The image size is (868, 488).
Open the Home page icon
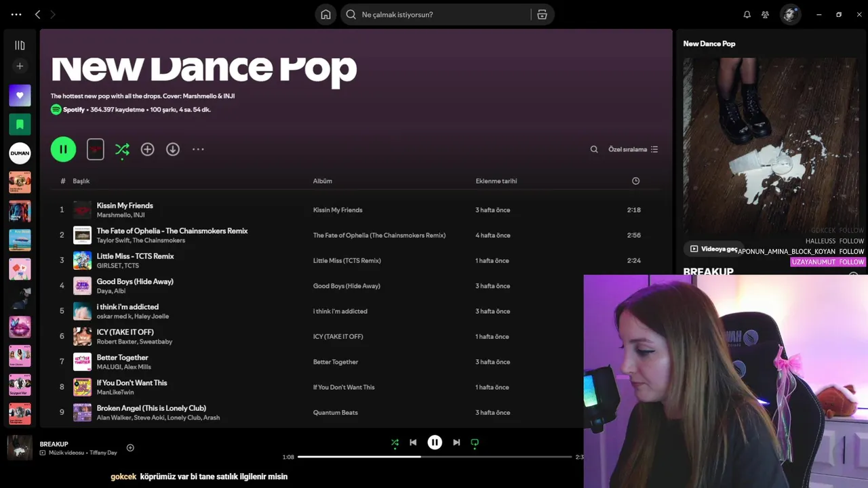pos(325,14)
